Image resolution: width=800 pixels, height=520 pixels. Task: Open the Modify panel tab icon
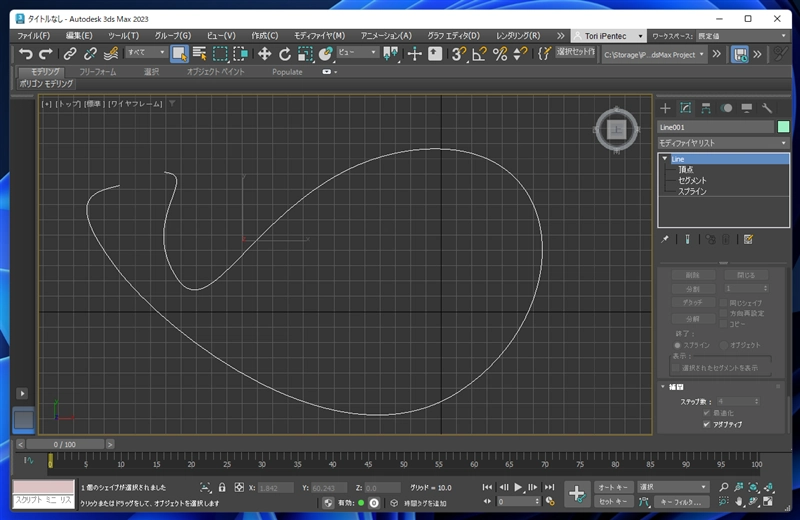point(685,108)
